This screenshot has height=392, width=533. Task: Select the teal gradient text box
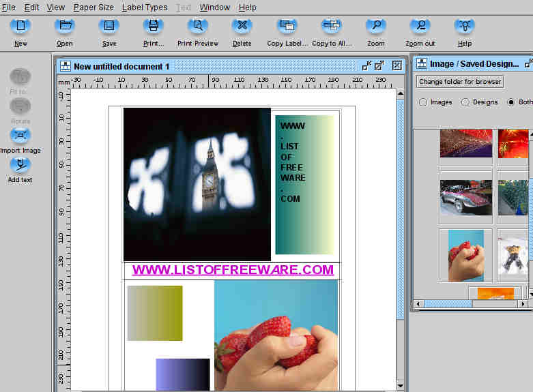[304, 185]
